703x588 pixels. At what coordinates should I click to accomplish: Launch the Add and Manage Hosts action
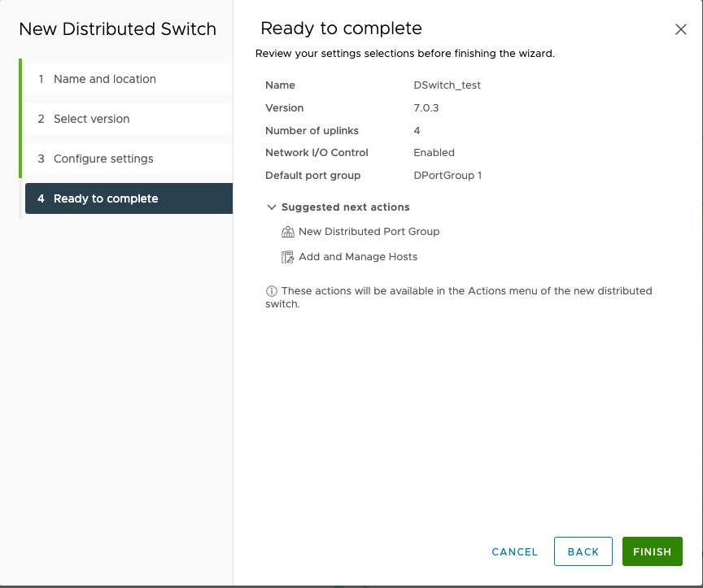(359, 256)
